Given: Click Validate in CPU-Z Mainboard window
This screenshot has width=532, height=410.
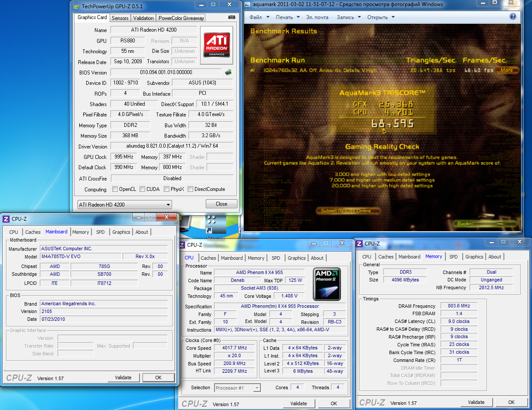Looking at the screenshot, I should tap(123, 378).
